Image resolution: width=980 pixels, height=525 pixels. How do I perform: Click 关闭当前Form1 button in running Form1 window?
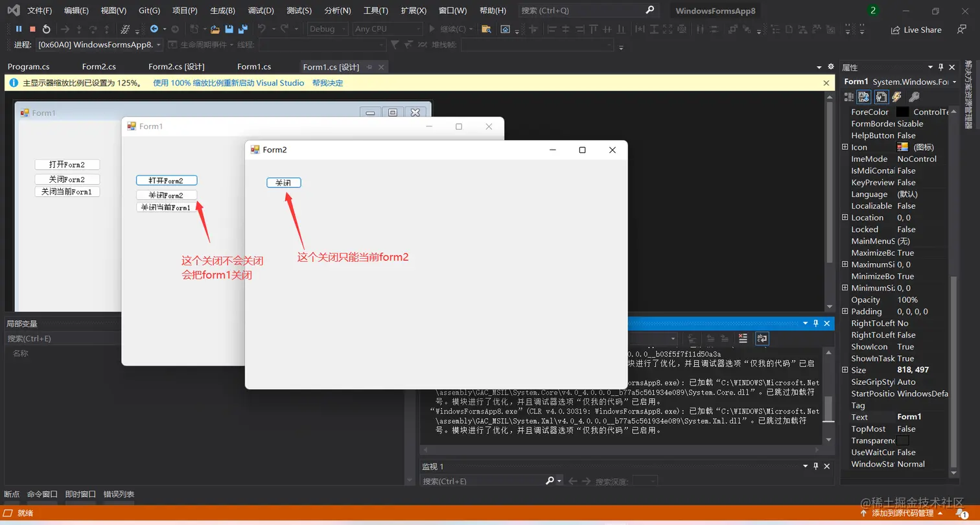coord(167,207)
